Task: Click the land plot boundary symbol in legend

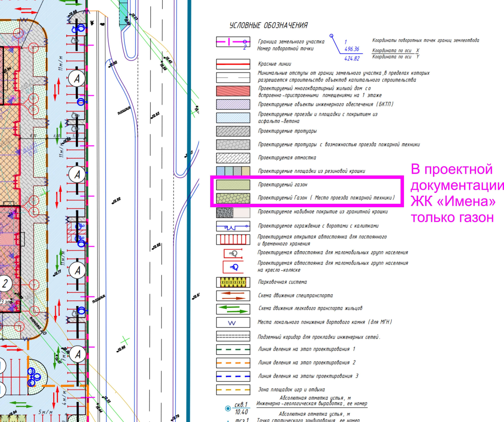Action: pos(233,42)
